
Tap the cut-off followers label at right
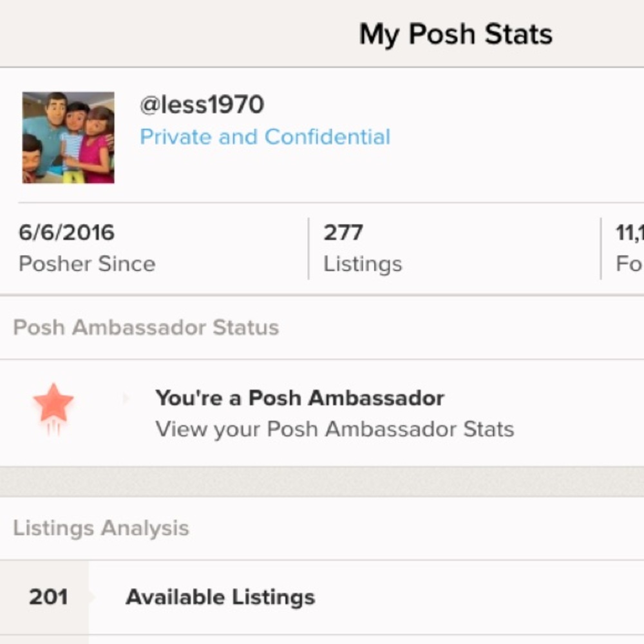(630, 264)
